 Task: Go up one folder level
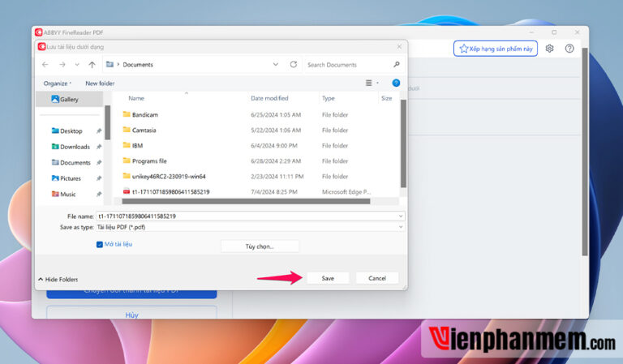point(92,64)
